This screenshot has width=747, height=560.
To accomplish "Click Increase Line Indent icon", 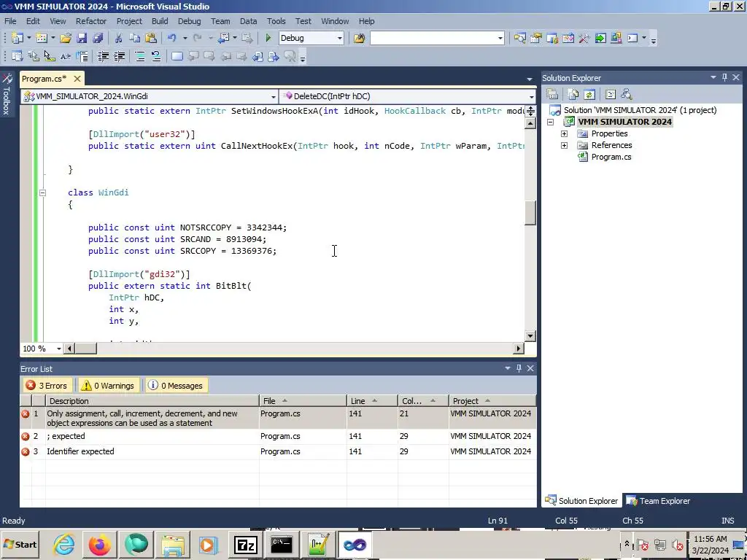I will click(119, 57).
